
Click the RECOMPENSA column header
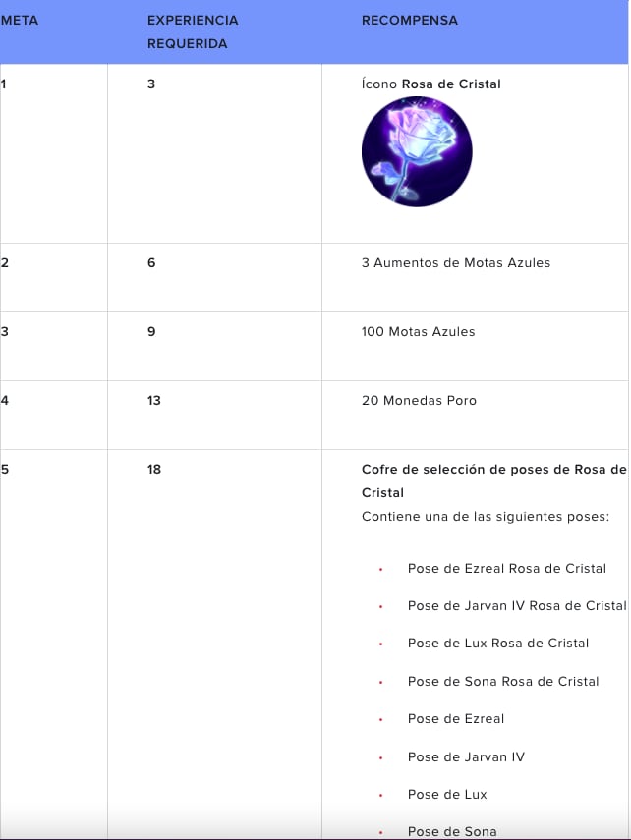(x=409, y=21)
